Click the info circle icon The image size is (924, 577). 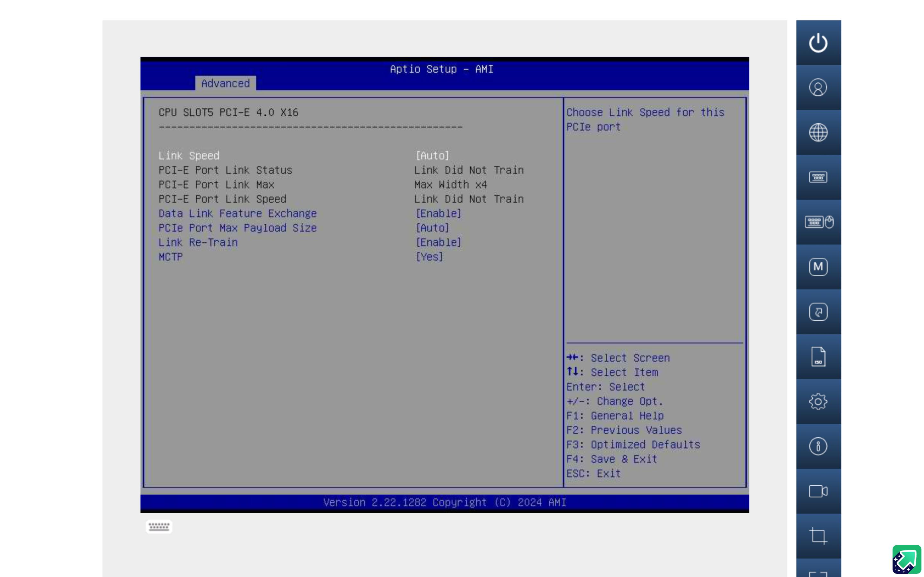818,446
